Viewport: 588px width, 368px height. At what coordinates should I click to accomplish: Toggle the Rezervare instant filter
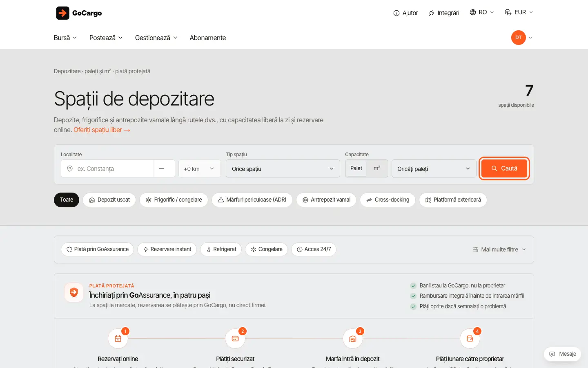click(167, 249)
